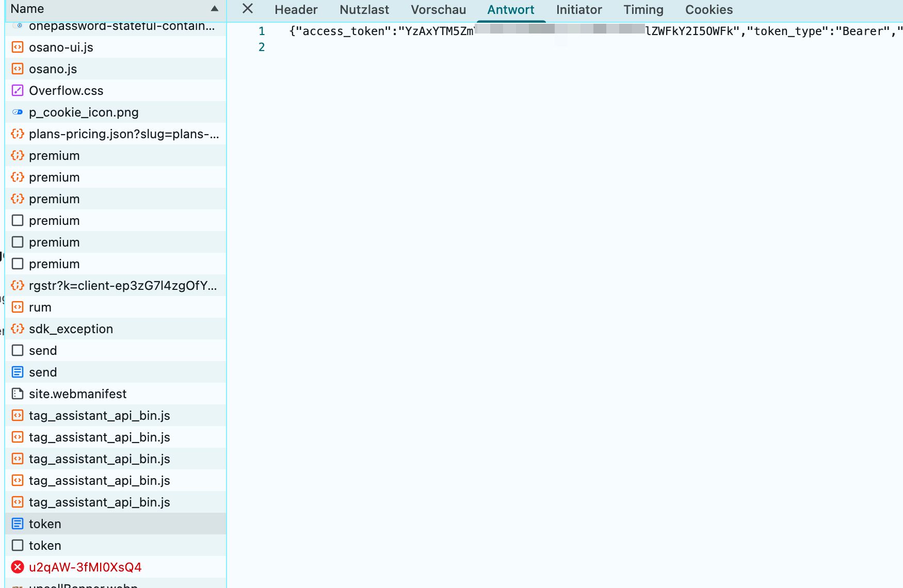
Task: Click the image icon beside p_cookie_icon.png
Action: [18, 112]
